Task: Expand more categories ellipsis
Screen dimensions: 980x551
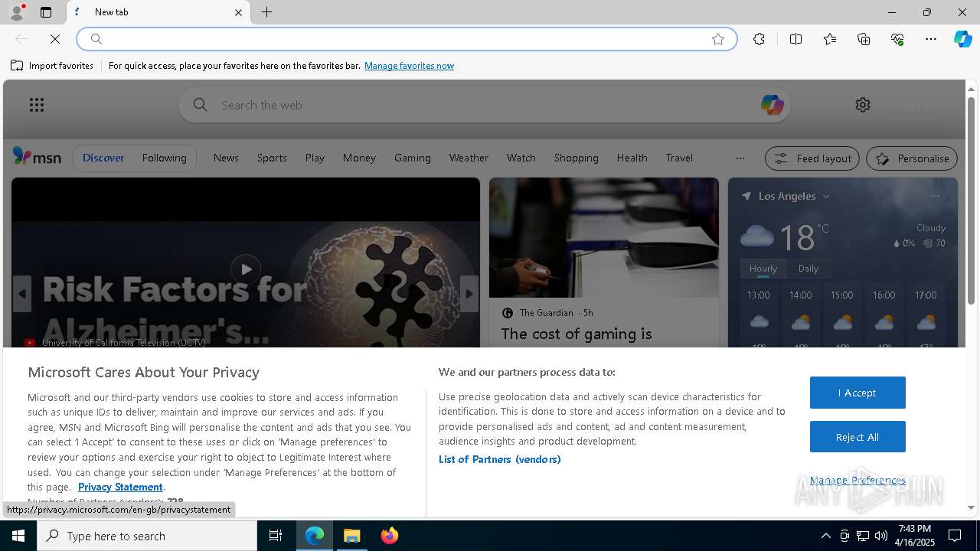Action: coord(740,158)
